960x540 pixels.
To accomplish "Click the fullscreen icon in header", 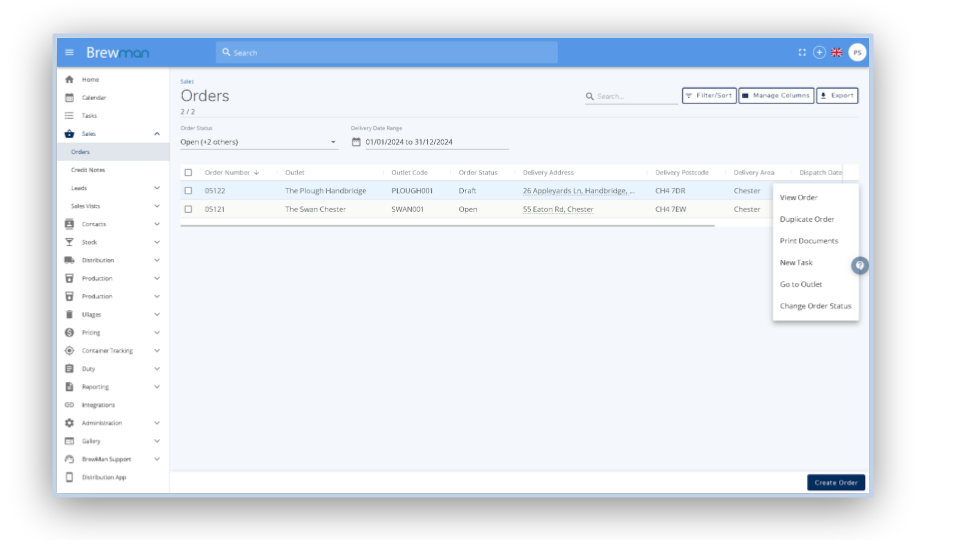I will click(802, 53).
